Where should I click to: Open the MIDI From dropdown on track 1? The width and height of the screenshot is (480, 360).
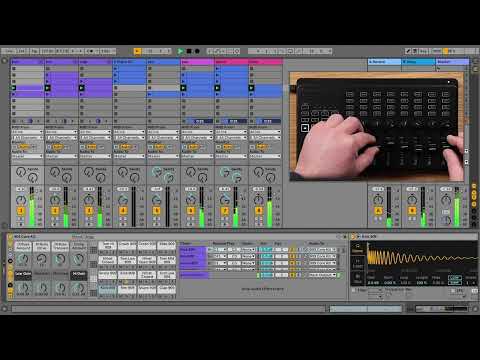[28, 132]
